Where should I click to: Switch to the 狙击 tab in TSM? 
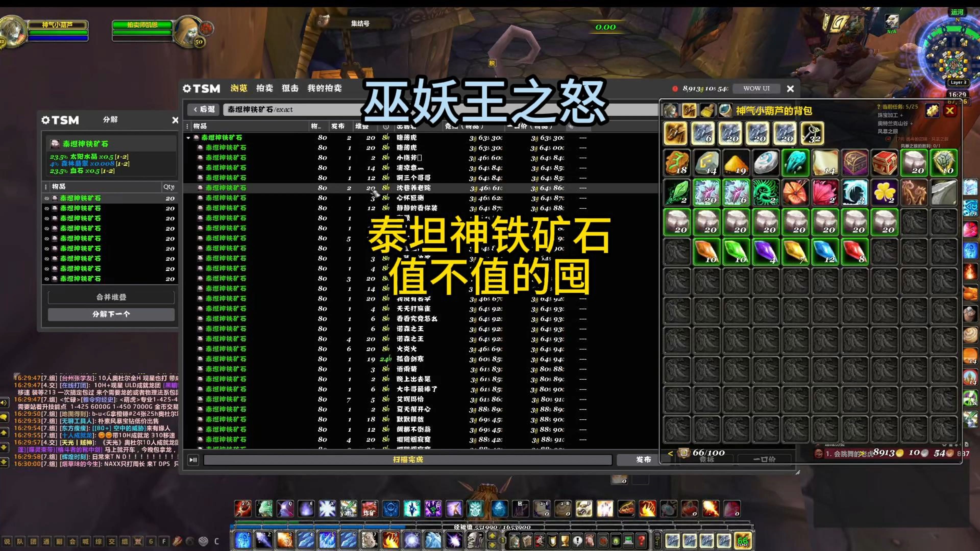click(x=290, y=88)
